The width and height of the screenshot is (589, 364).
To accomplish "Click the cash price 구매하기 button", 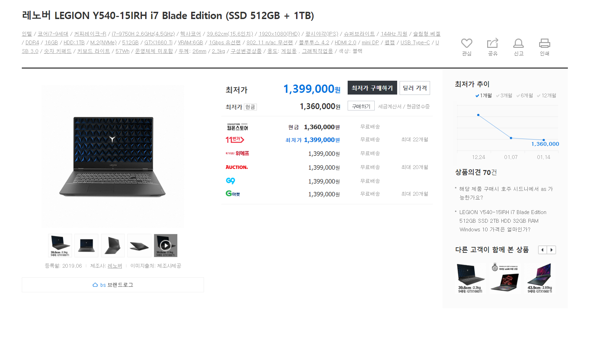I will pos(361,106).
